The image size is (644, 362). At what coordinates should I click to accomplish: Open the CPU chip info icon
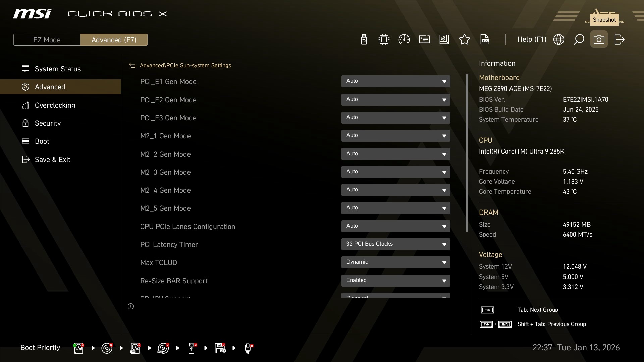point(384,40)
